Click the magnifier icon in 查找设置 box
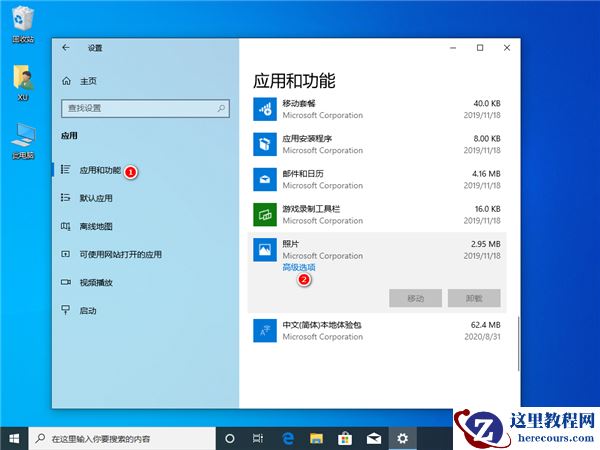Image resolution: width=600 pixels, height=450 pixels. click(221, 108)
